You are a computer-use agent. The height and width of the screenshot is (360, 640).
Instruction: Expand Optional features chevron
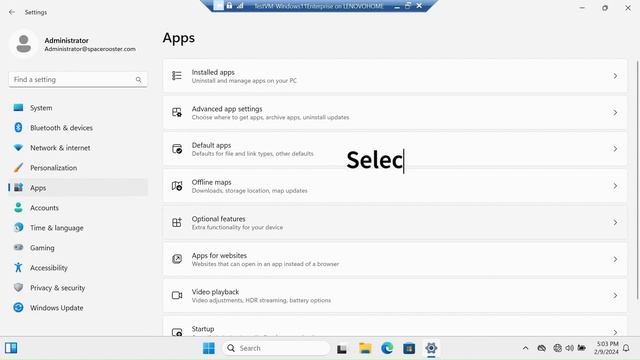(x=615, y=222)
